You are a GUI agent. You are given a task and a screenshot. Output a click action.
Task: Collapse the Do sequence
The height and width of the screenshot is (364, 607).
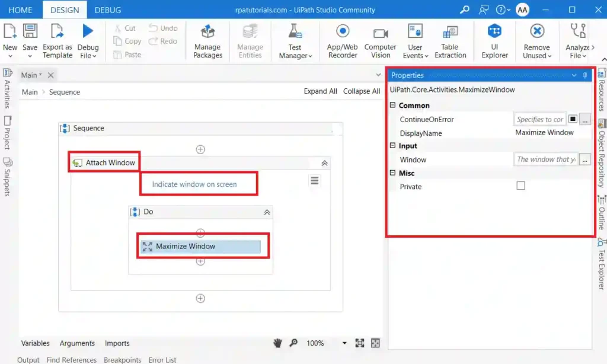(x=267, y=212)
